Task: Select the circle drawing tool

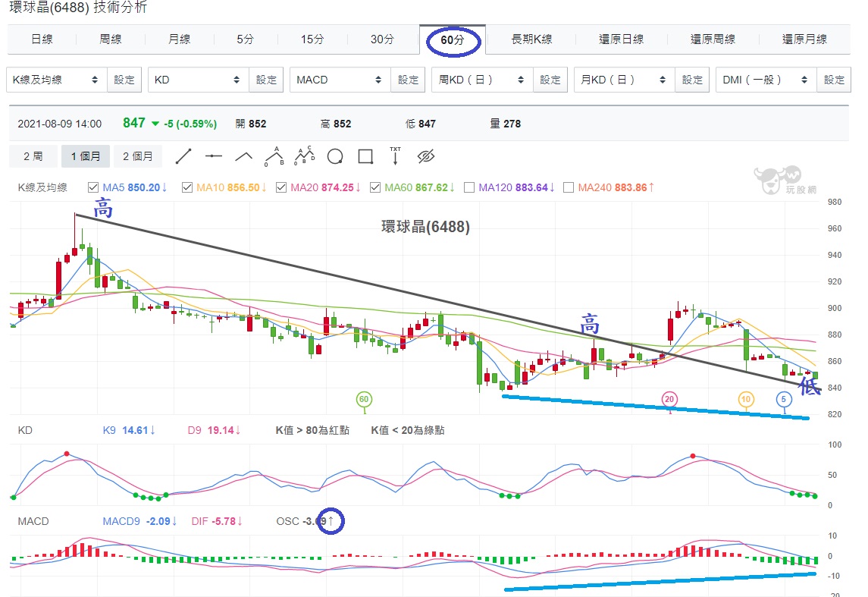Action: [335, 157]
